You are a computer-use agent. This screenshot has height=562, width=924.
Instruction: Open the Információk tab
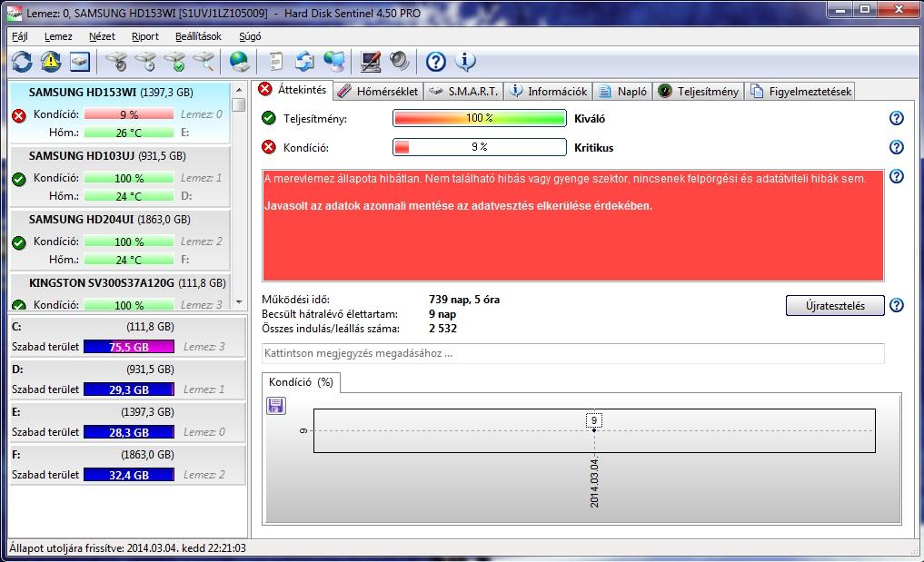tap(549, 92)
